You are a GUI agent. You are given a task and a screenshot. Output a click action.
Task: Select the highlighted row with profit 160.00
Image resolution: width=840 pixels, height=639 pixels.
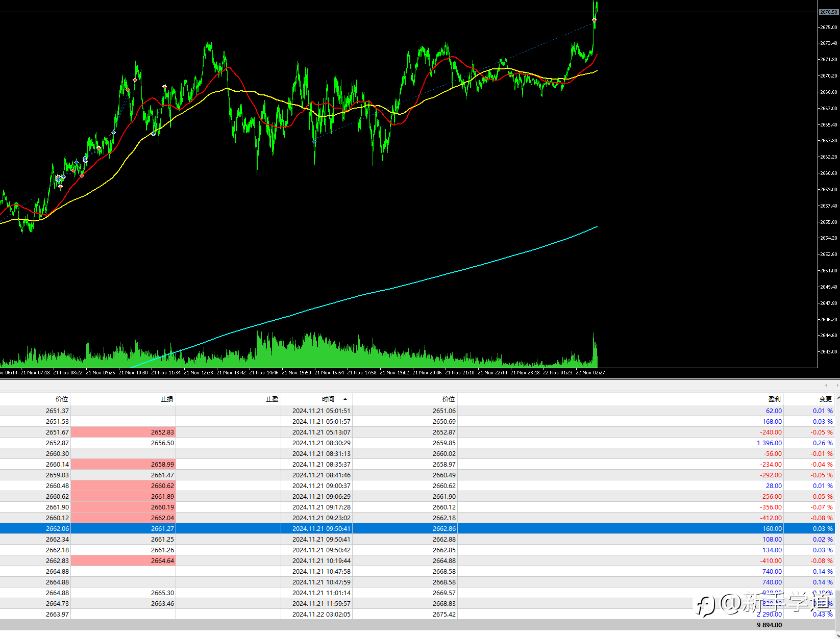417,529
